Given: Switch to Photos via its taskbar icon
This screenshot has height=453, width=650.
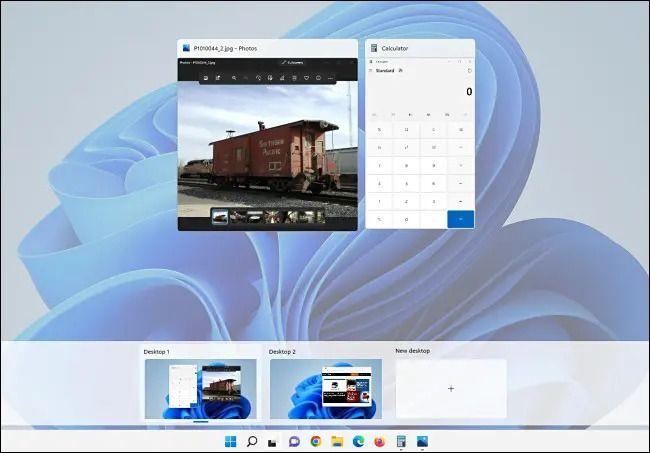Looking at the screenshot, I should (x=422, y=441).
